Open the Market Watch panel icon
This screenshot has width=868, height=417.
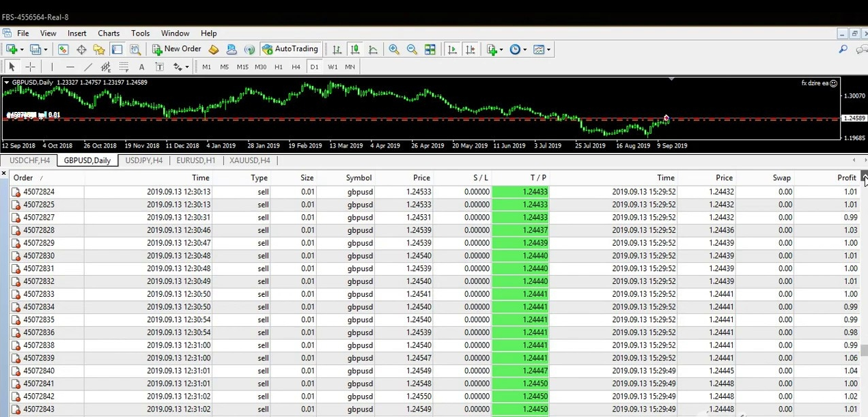(63, 49)
